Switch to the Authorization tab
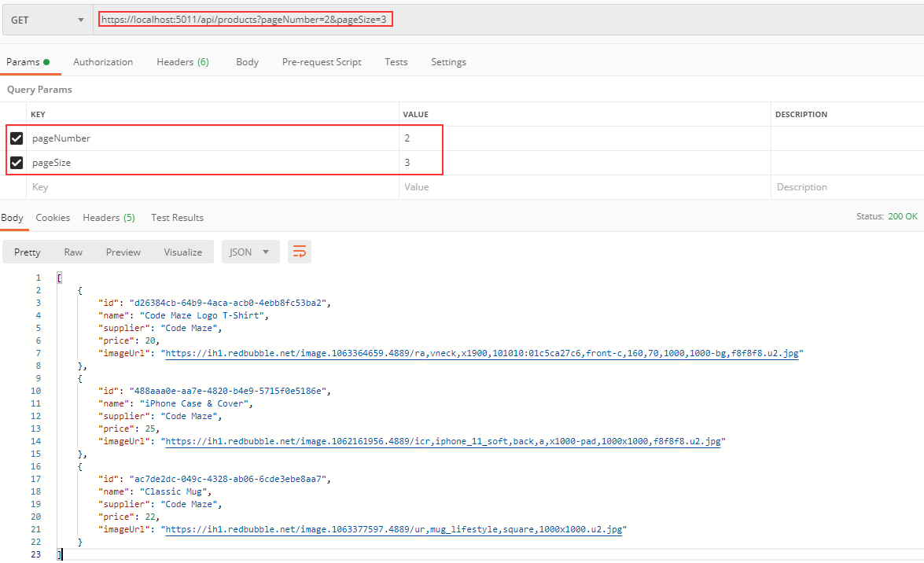Viewport: 924px width, 563px height. point(103,61)
